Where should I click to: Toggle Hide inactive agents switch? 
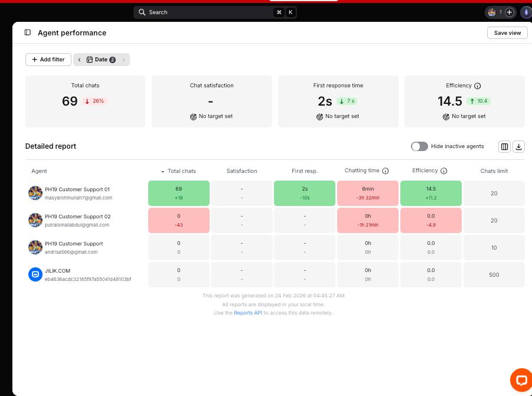pyautogui.click(x=419, y=146)
